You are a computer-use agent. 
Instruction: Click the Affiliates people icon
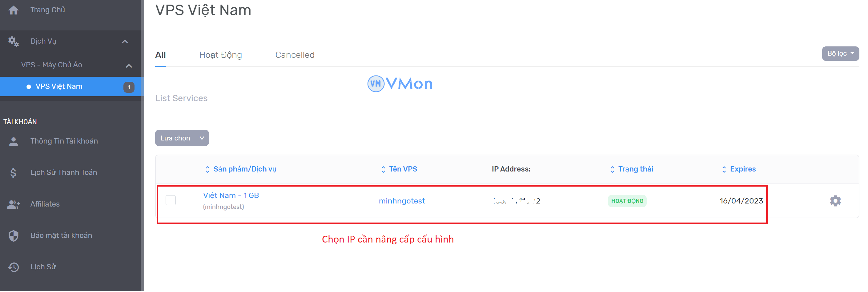14,204
